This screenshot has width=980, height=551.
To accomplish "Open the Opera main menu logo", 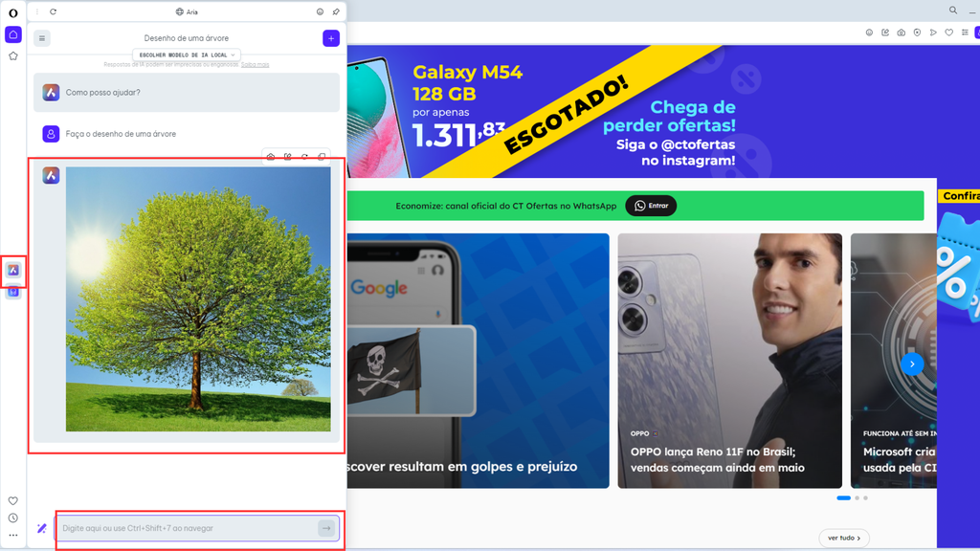I will point(13,12).
